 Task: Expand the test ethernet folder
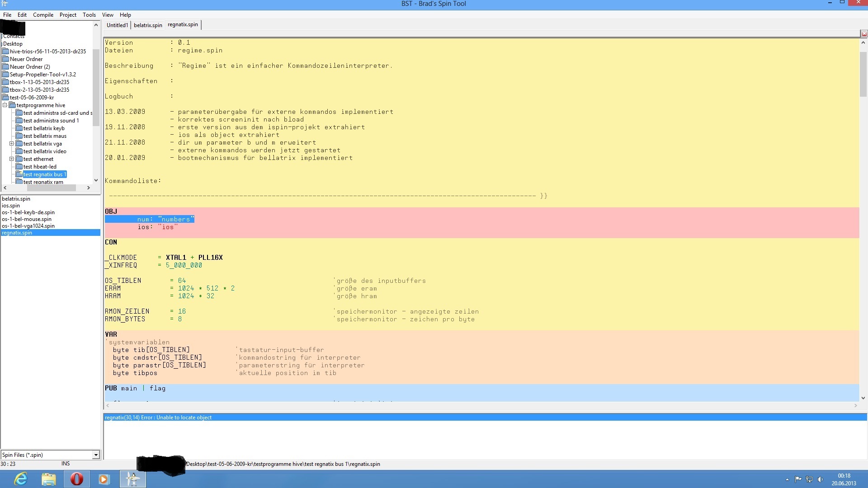coord(12,159)
